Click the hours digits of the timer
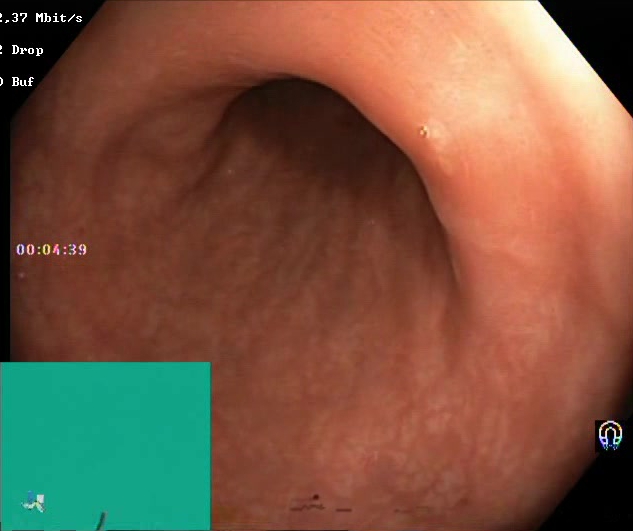Image resolution: width=633 pixels, height=531 pixels. [x=25, y=250]
